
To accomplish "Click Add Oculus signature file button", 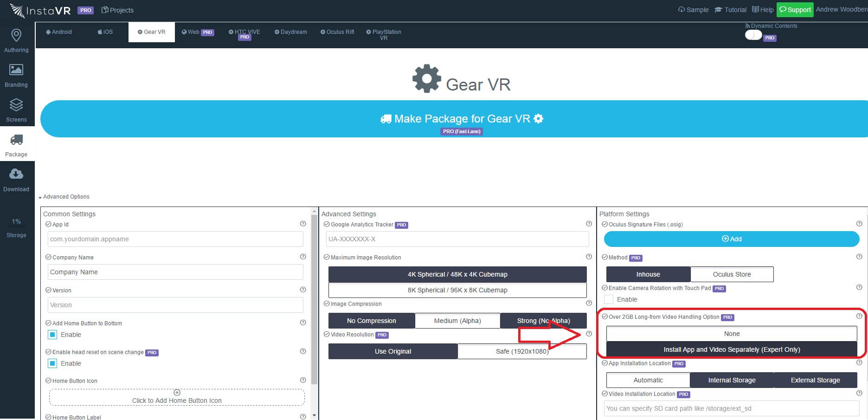I will coord(732,239).
